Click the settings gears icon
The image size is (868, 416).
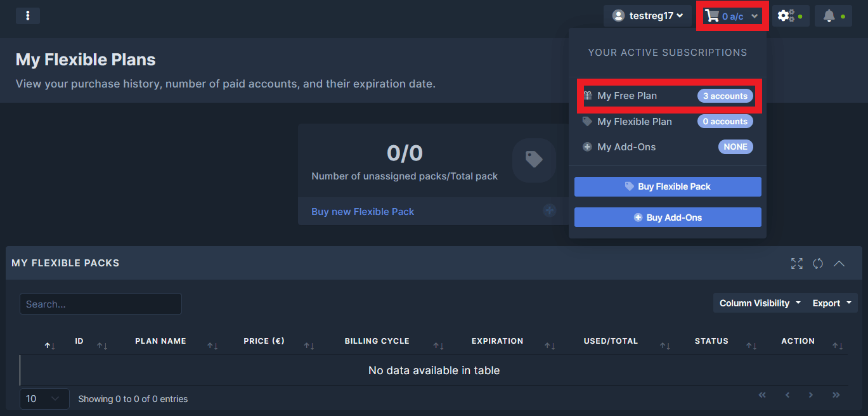pos(787,16)
